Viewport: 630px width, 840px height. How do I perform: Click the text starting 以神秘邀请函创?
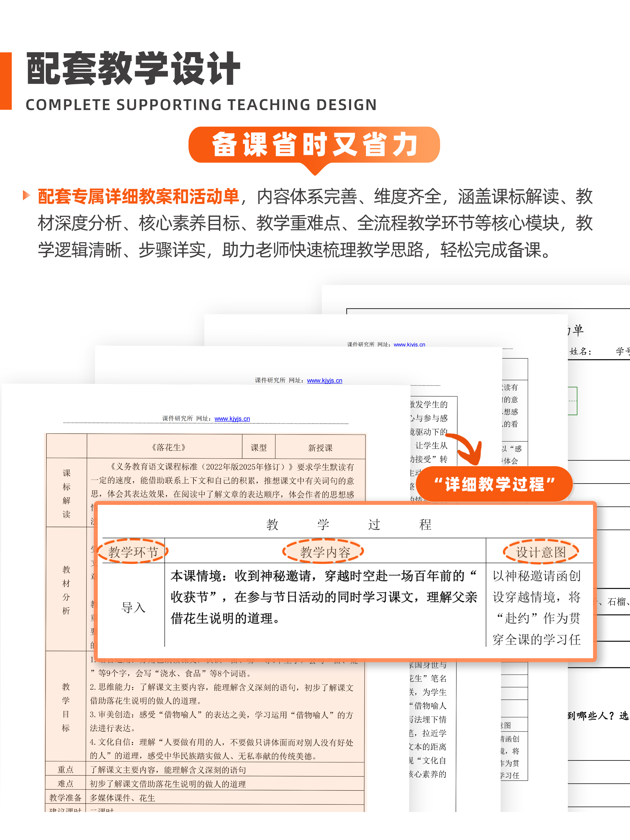point(536,608)
